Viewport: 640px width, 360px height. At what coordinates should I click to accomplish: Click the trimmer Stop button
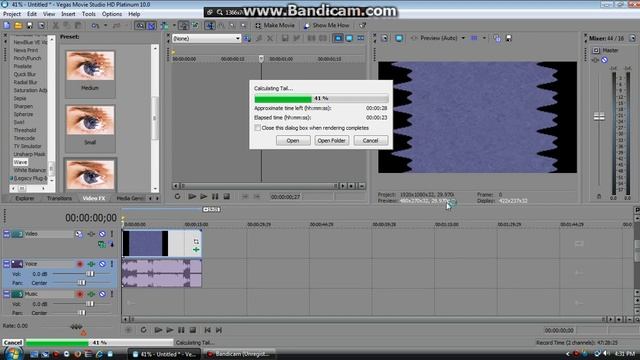tap(227, 196)
